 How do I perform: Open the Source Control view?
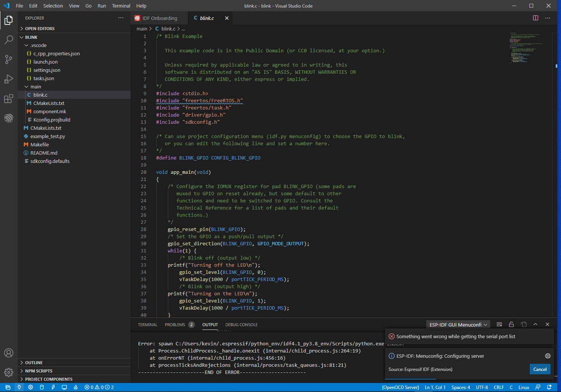[x=9, y=59]
